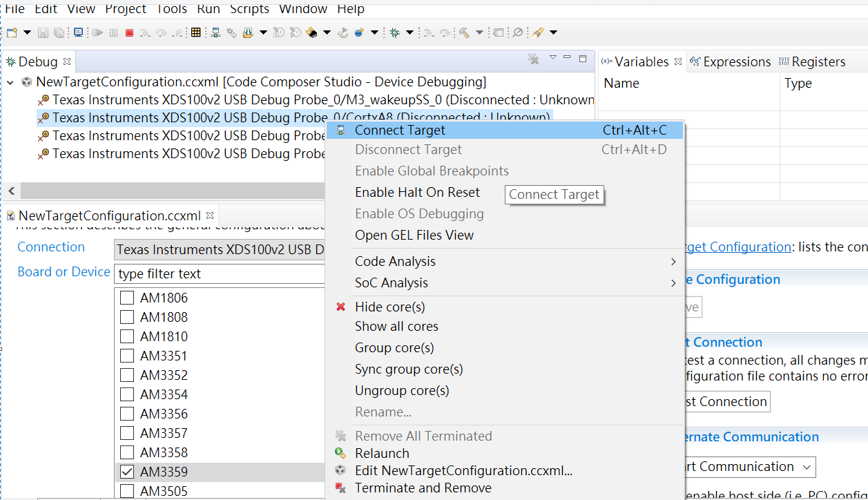Collapse the NewTargetConfiguration.ccxml tree node
The width and height of the screenshot is (868, 500).
(x=10, y=82)
